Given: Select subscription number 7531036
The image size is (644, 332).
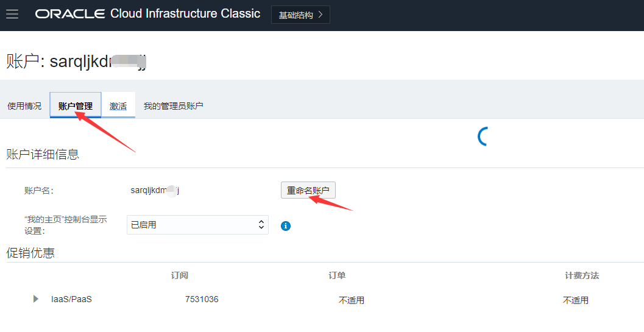Looking at the screenshot, I should 202,299.
